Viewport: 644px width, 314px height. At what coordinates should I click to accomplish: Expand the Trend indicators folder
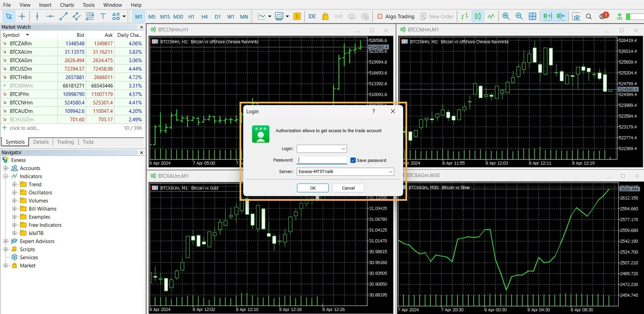14,184
